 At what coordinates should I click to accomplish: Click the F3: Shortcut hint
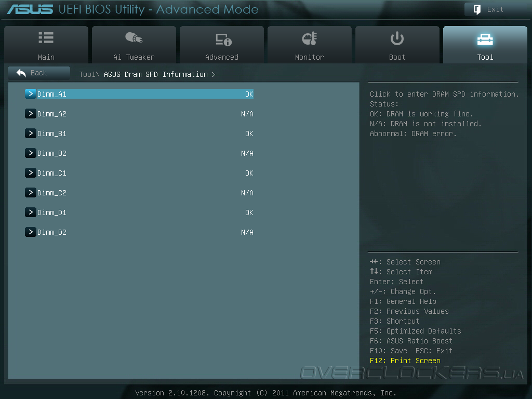click(395, 321)
